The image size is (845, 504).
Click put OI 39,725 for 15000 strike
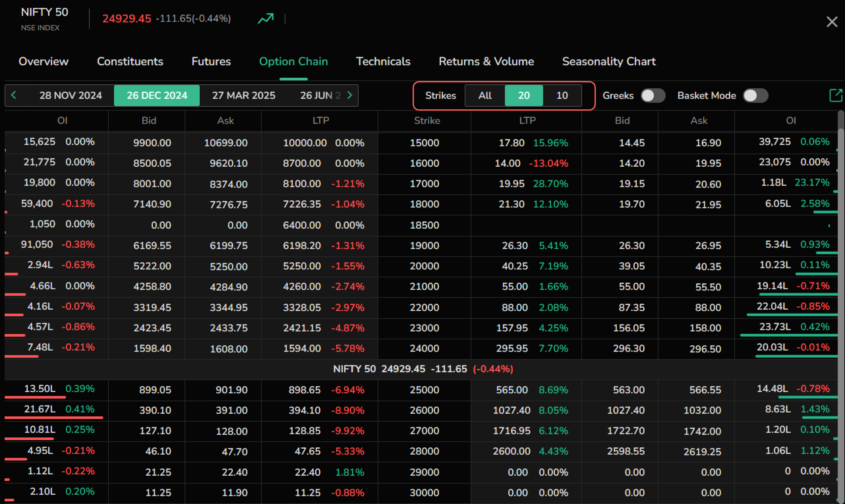(775, 141)
